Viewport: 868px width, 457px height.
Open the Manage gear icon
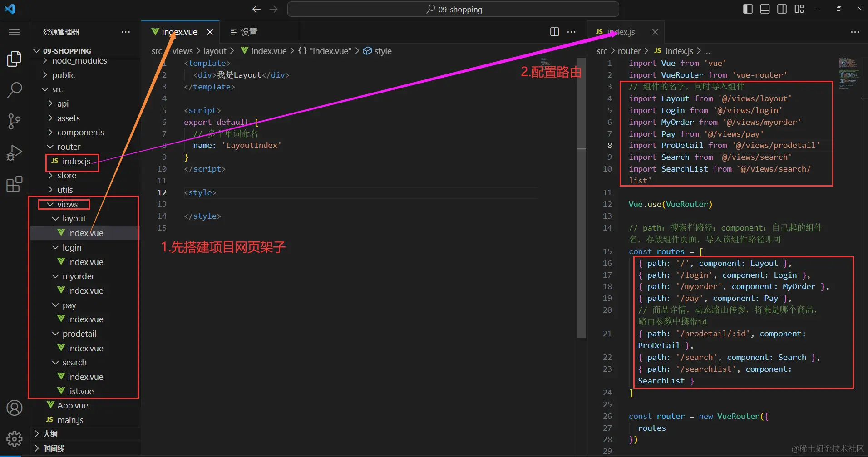(x=15, y=439)
